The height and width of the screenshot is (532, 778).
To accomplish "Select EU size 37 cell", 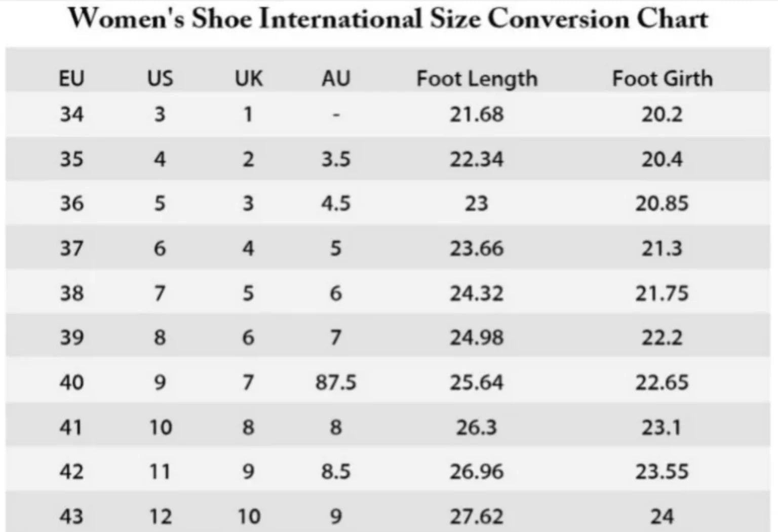I will click(x=71, y=249).
